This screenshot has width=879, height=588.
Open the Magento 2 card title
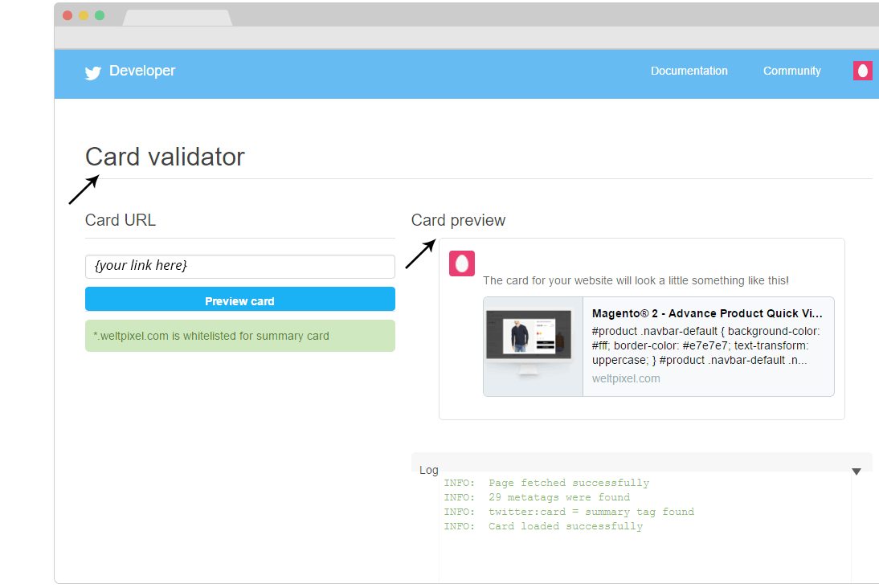[707, 313]
